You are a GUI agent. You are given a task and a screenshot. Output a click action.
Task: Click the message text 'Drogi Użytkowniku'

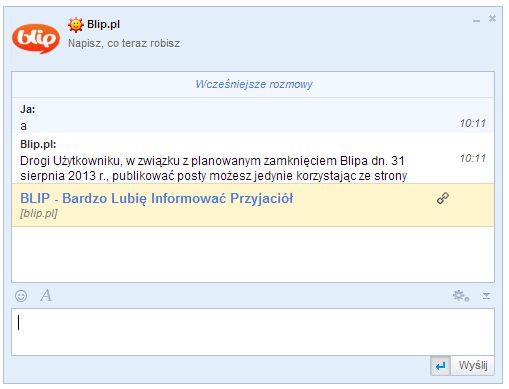pos(70,161)
